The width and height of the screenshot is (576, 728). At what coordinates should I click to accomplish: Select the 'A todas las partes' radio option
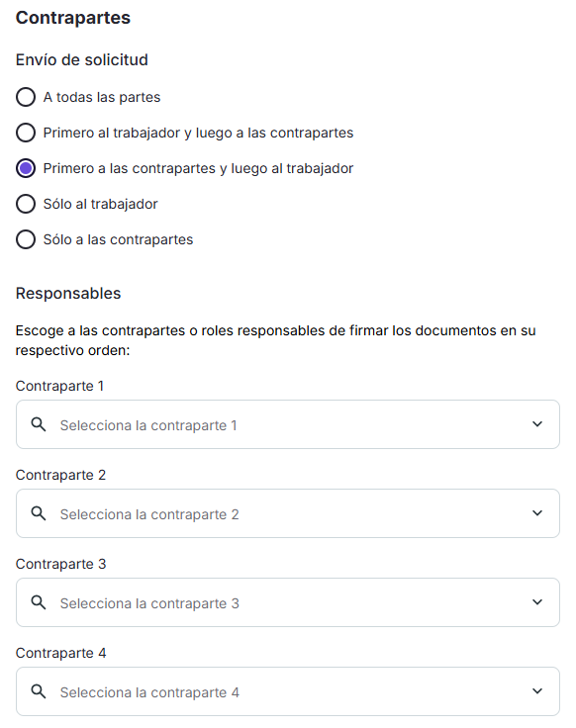(x=26, y=97)
